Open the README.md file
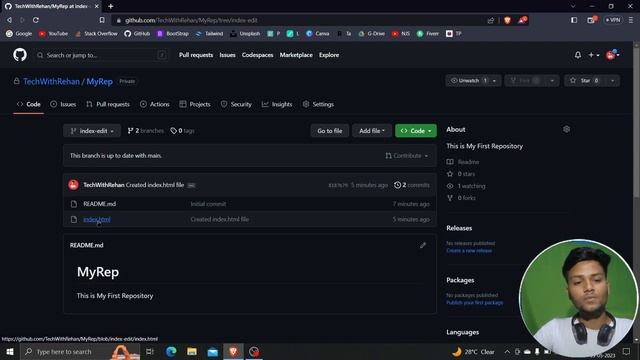Screen dimensions: 640x360 click(x=100, y=204)
